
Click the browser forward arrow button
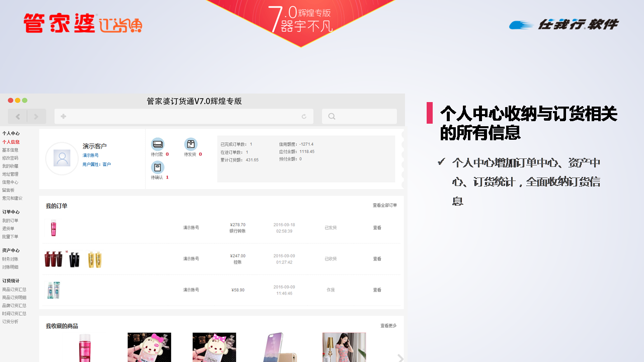point(36,117)
